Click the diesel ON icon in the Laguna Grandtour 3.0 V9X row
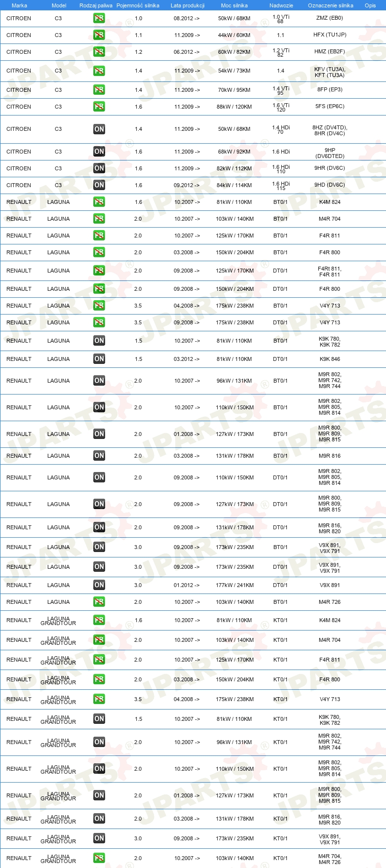The height and width of the screenshot is (868, 386). (x=99, y=838)
